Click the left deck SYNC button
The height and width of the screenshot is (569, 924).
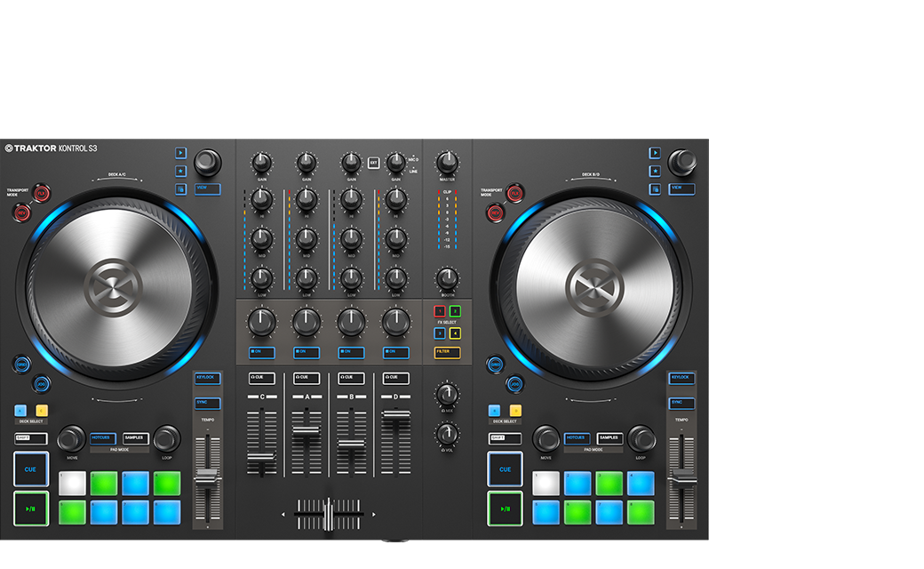point(207,404)
